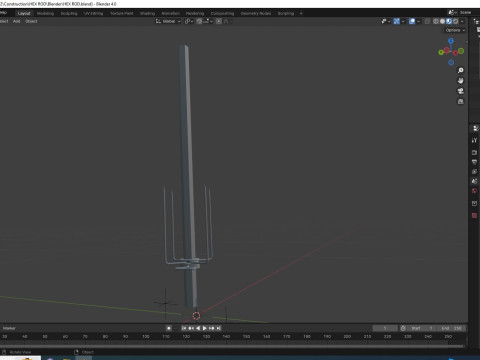Open the gizmo settings dropdown arrow

point(403,21)
